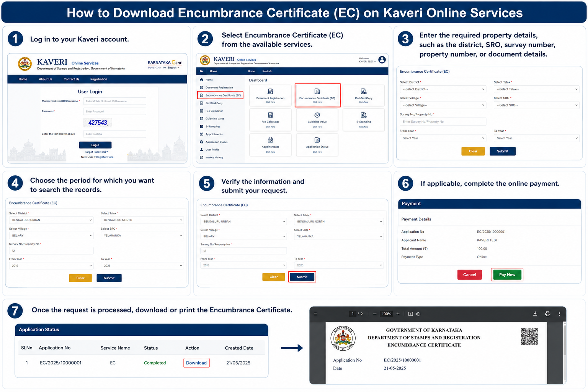Click the green Pay Now button
Viewport: 588px width, 392px height.
coord(507,275)
